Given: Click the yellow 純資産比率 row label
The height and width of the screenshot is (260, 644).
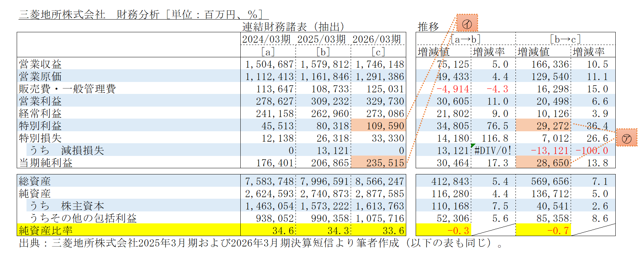Looking at the screenshot, I should pyautogui.click(x=46, y=231).
